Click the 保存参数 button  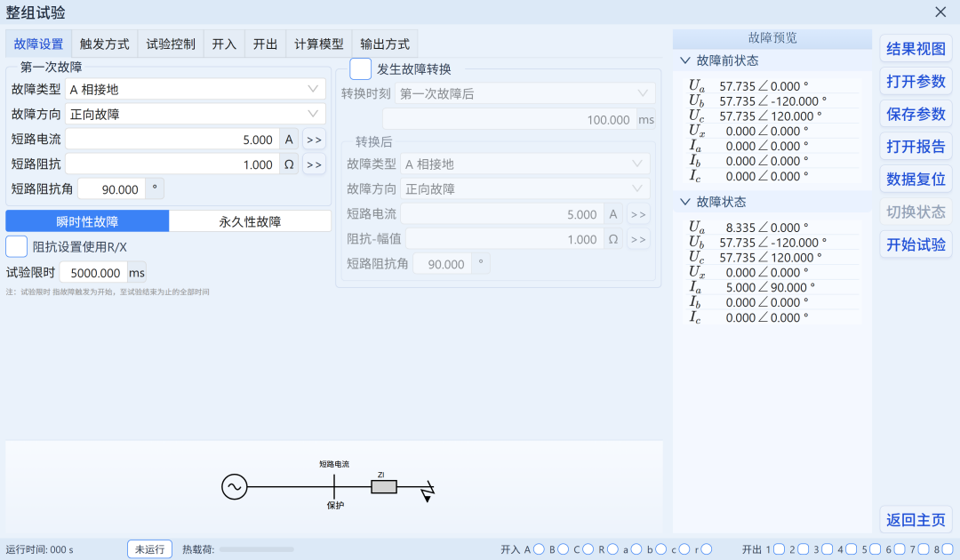[916, 114]
